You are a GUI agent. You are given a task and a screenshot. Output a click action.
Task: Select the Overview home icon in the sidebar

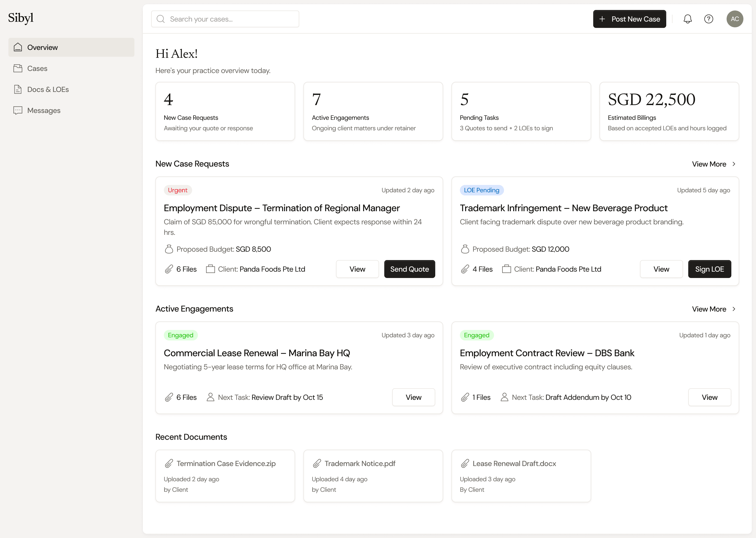pyautogui.click(x=18, y=47)
